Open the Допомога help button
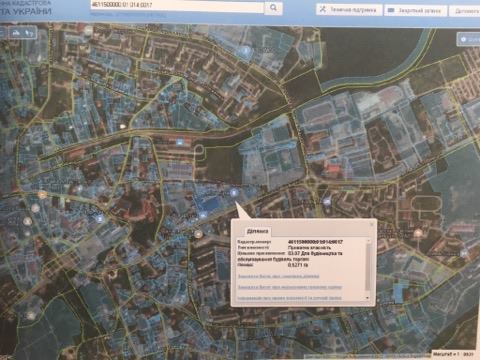Image resolution: width=480 pixels, height=360 pixels. tap(465, 11)
